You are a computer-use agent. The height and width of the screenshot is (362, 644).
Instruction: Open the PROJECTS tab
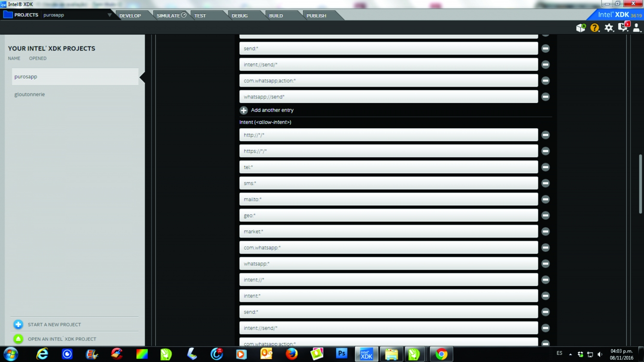(26, 15)
